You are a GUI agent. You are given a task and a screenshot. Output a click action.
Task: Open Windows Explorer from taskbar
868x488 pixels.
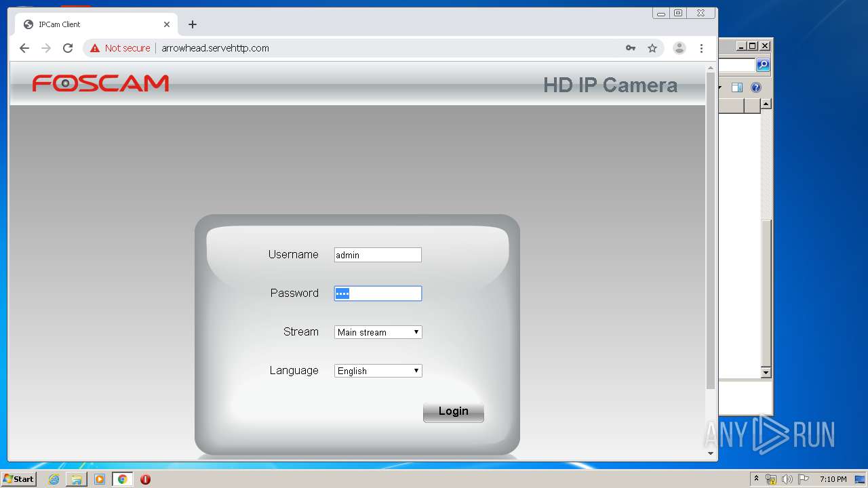[77, 479]
